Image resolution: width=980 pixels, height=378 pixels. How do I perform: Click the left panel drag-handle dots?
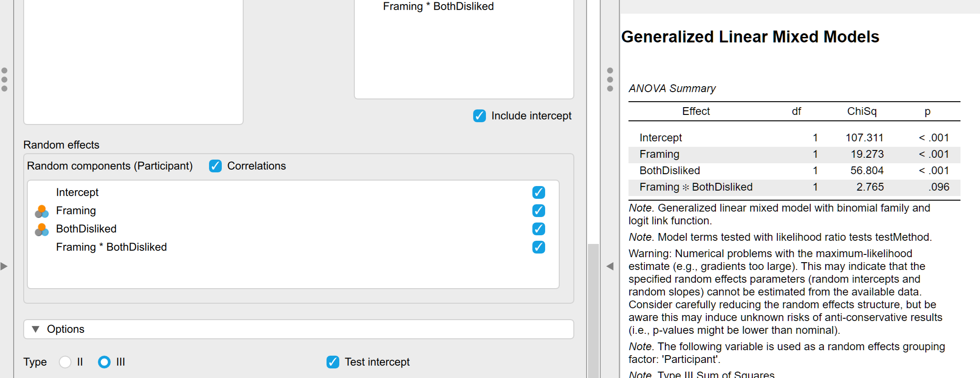coord(5,79)
